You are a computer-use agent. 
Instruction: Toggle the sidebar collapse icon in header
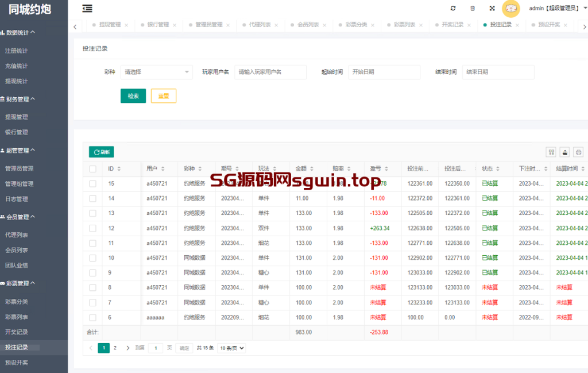coord(87,9)
